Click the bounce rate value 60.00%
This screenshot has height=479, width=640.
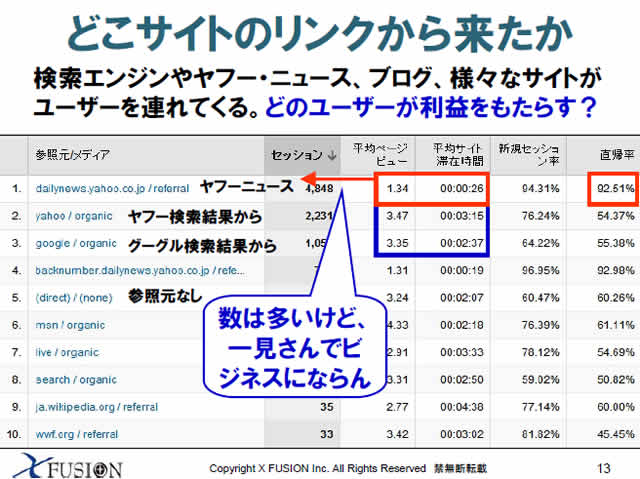(616, 407)
